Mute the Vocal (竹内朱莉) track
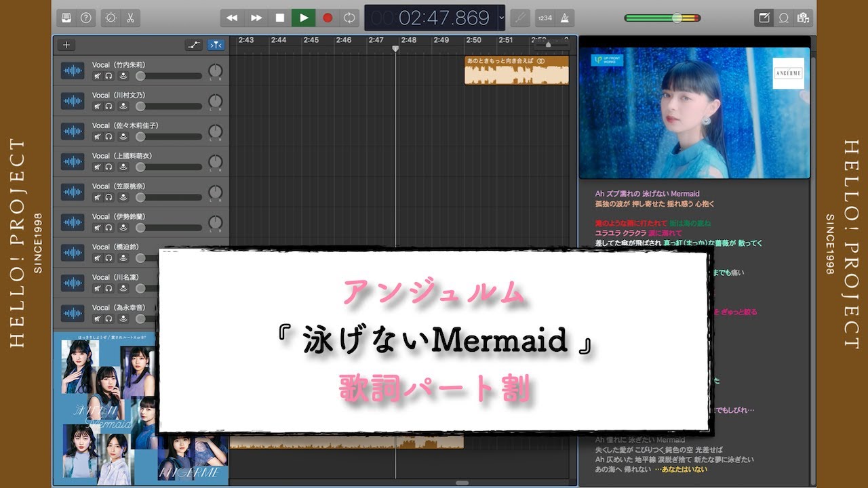The image size is (868, 488). pyautogui.click(x=98, y=76)
